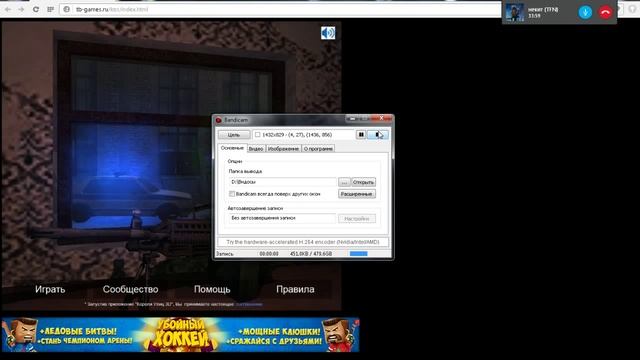Click the hardware-accelerated H.264 encoder banner
640x360 pixels.
click(x=303, y=242)
